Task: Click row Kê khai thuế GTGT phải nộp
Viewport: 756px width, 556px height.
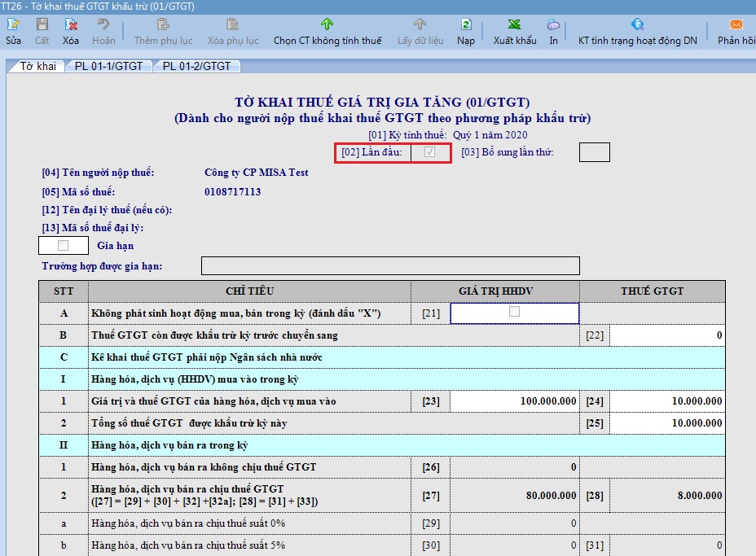Action: (382, 357)
